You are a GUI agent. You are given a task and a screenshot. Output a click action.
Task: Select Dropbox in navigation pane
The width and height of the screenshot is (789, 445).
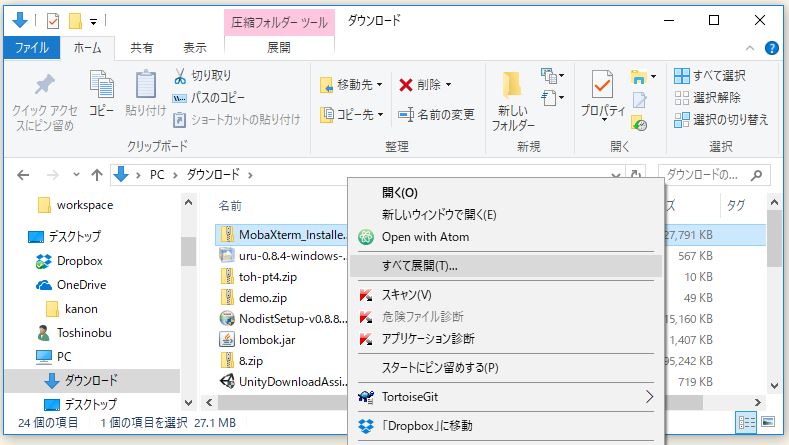(x=69, y=261)
